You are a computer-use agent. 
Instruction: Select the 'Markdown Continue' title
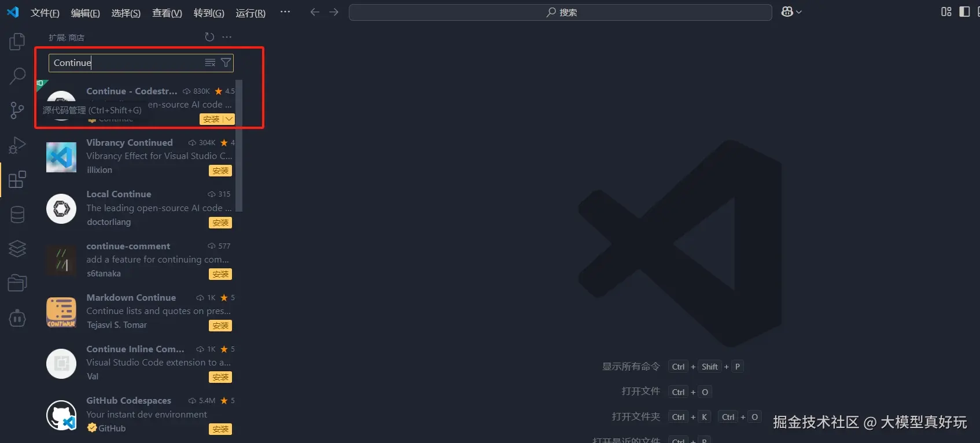pos(131,297)
